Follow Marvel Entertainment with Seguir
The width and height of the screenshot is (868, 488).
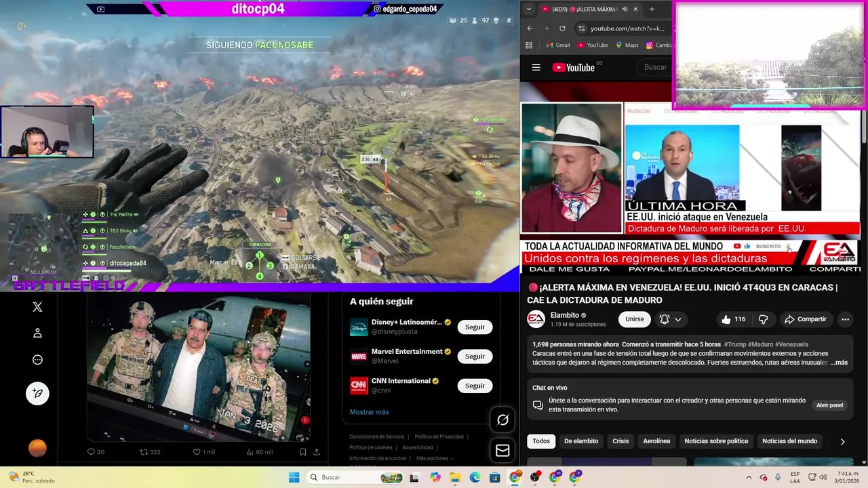475,357
